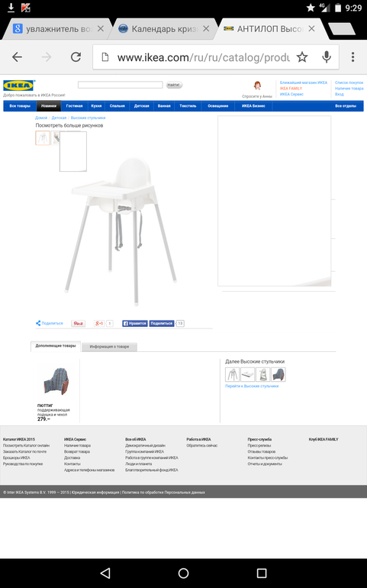Tap the Chrome back arrow
This screenshot has height=588, width=367.
point(18,57)
